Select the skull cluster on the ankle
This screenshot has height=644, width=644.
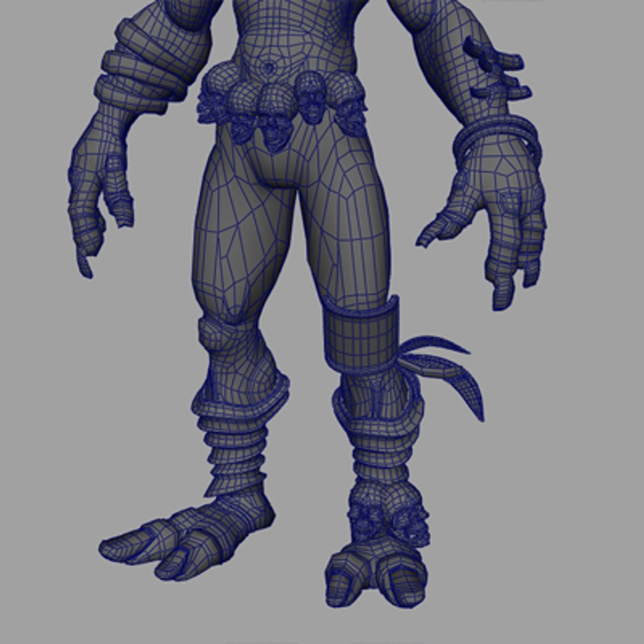(x=388, y=513)
